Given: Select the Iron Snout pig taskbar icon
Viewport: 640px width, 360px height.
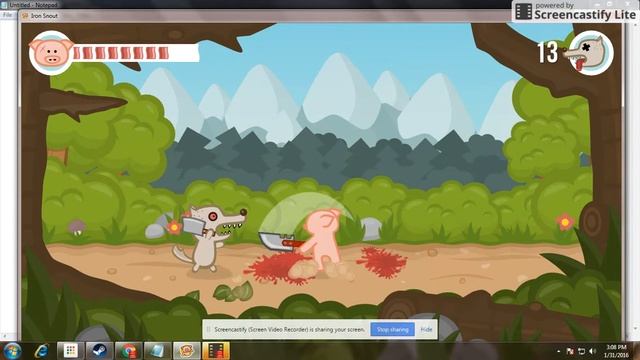Looking at the screenshot, I should 187,351.
